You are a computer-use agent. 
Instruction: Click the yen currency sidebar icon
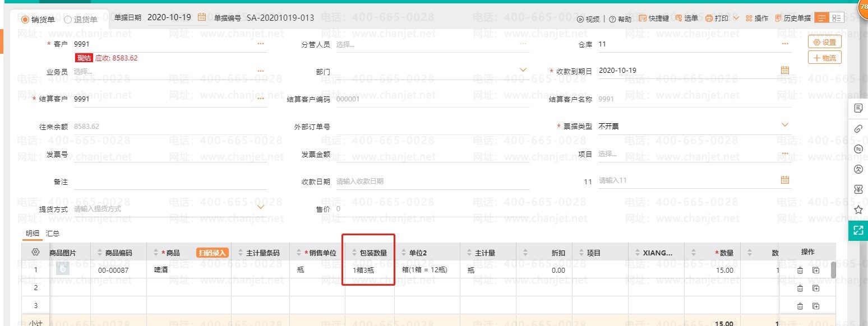coord(858,189)
